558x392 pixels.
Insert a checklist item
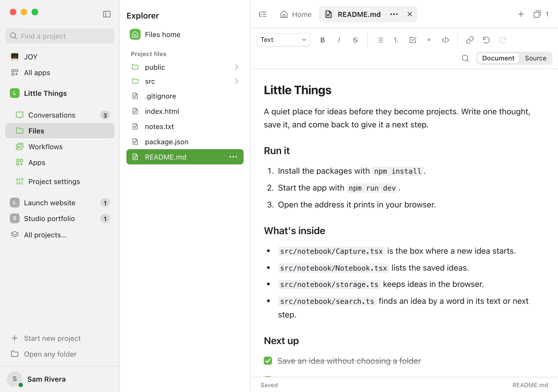413,40
